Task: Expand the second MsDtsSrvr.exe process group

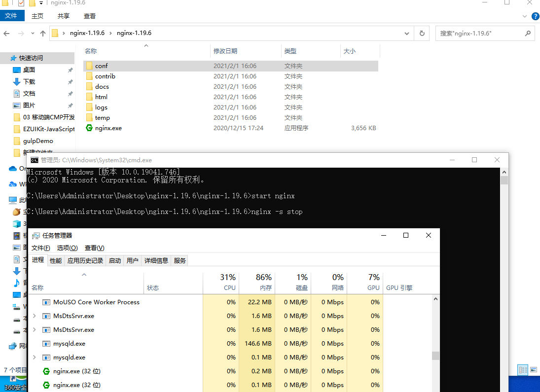Action: pyautogui.click(x=35, y=330)
